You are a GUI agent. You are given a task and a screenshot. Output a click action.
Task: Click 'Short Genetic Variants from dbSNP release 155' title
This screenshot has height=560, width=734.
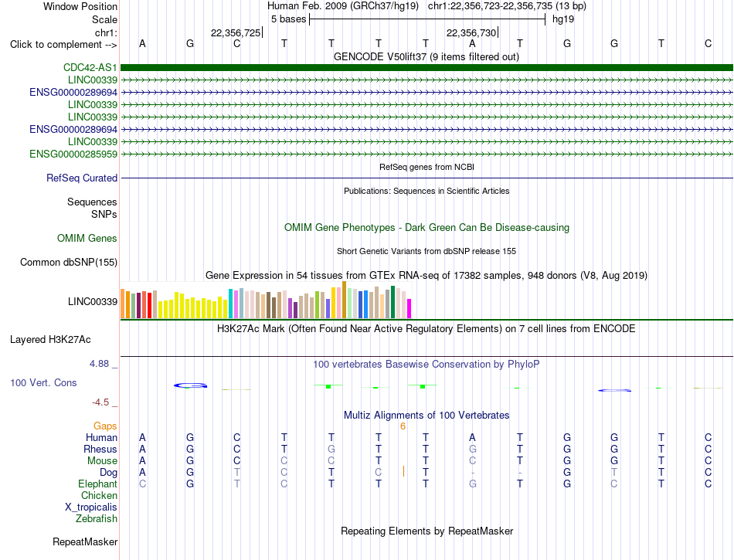coord(426,251)
